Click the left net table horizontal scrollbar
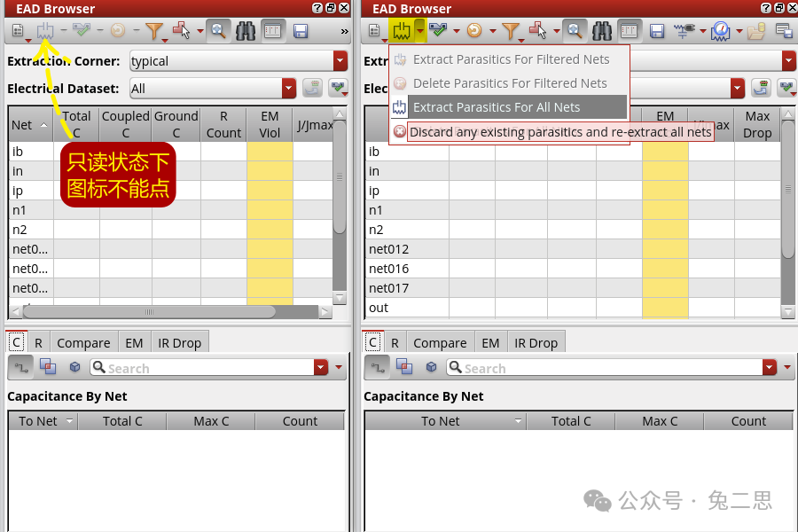This screenshot has width=798, height=532. pyautogui.click(x=149, y=312)
